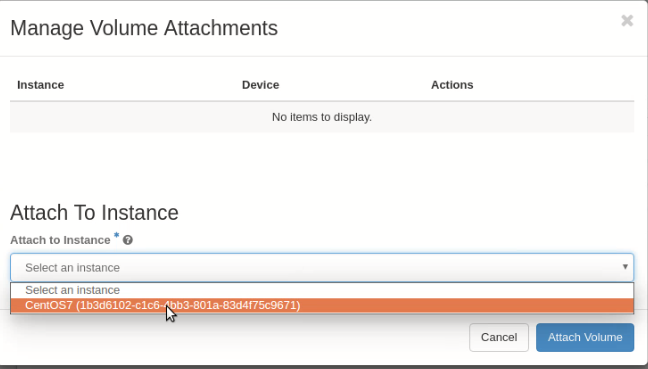The width and height of the screenshot is (648, 369).
Task: Open the Select an instance combo box
Action: 322,267
